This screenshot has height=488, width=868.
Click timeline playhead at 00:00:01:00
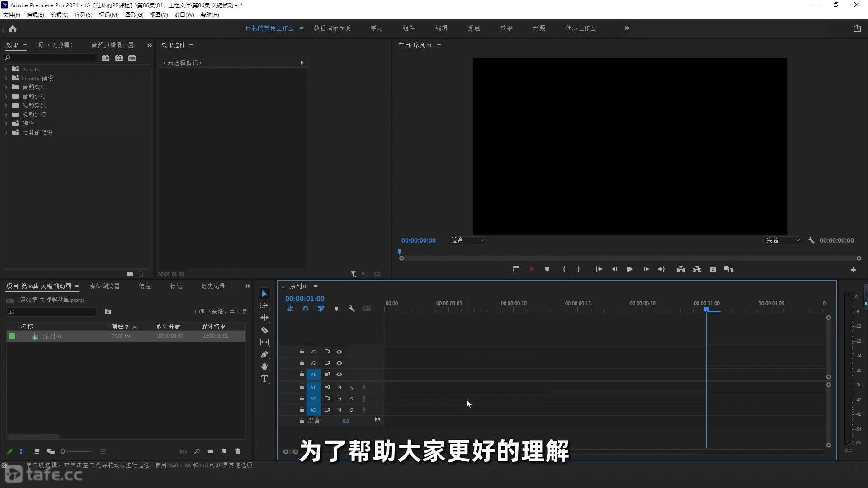tap(706, 310)
